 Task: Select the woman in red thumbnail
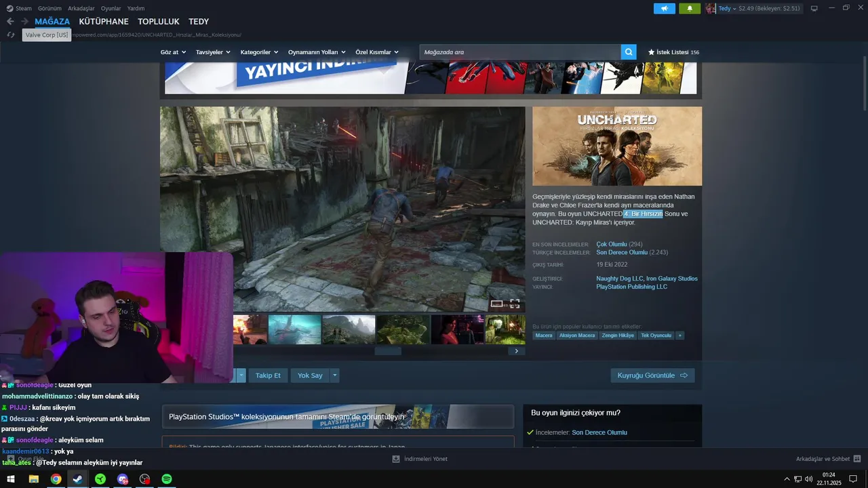point(457,329)
